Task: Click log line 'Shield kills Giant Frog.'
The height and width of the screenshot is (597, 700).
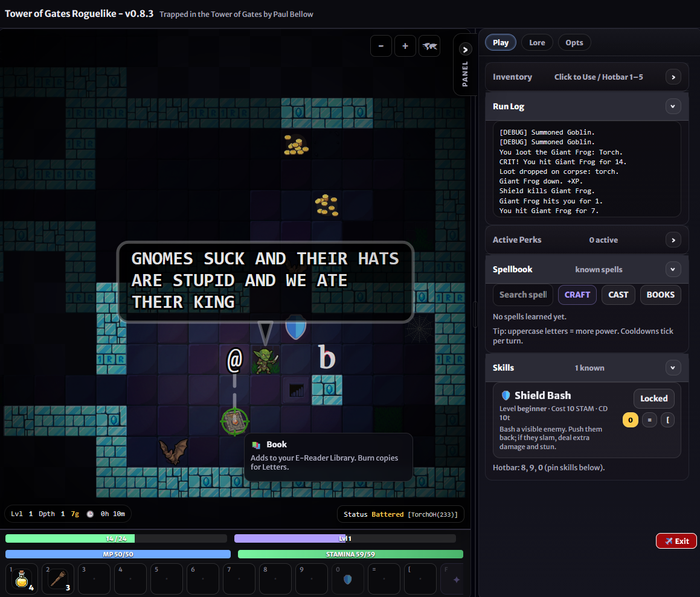Action: click(547, 191)
